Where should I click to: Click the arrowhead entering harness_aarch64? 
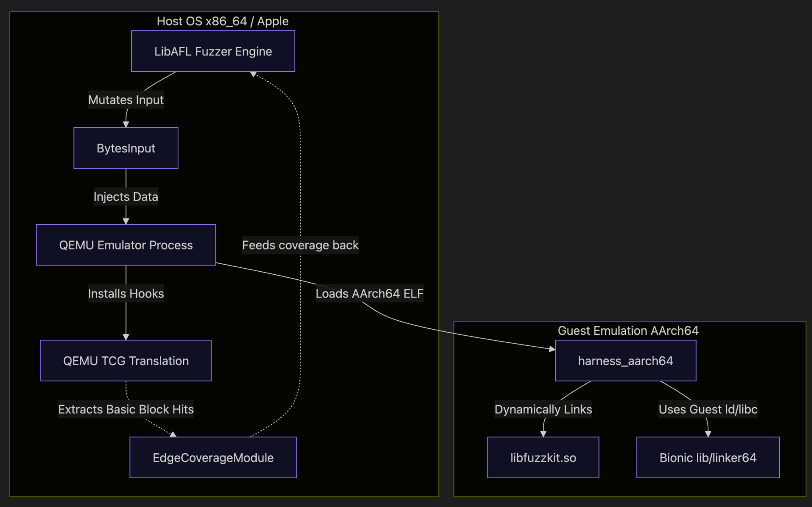tap(552, 349)
